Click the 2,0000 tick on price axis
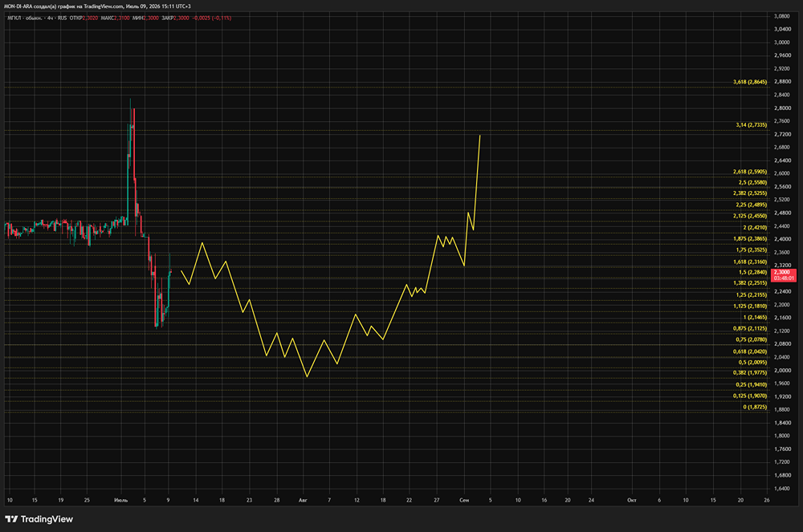The image size is (803, 532). pos(781,371)
